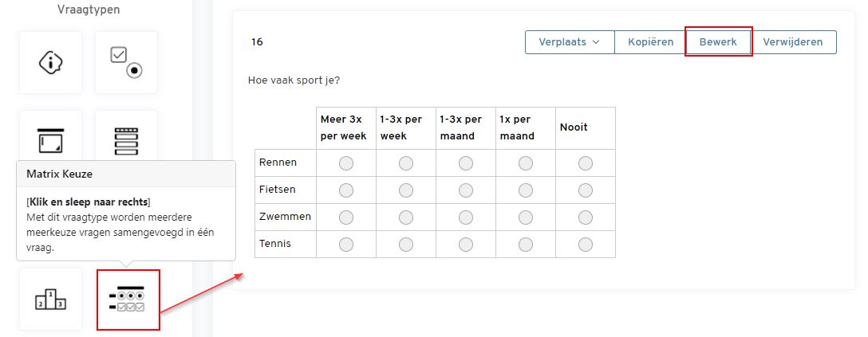Select the Matrix Keuze question type icon
This screenshot has height=337, width=868.
pos(128,300)
